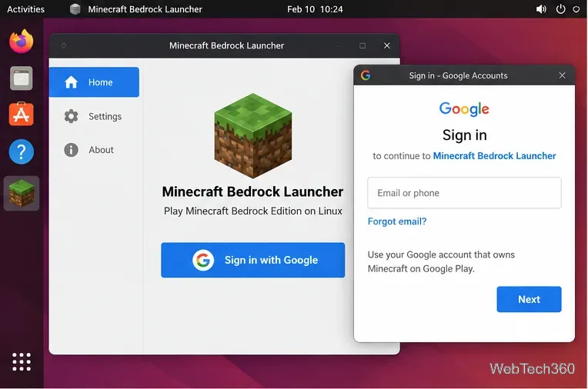The width and height of the screenshot is (588, 389).
Task: Click the Google logo in dialog
Action: (464, 109)
